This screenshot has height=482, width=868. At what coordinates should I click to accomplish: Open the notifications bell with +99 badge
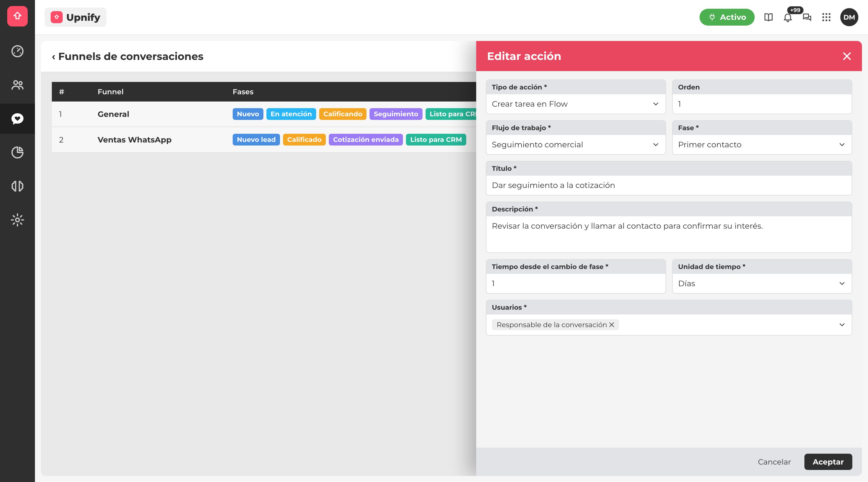[788, 17]
